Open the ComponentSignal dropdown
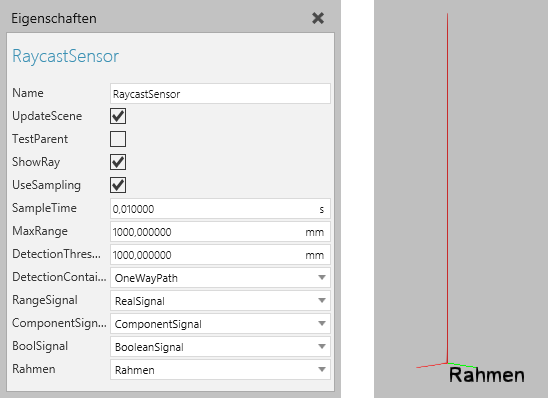548x398 pixels. tap(220, 324)
